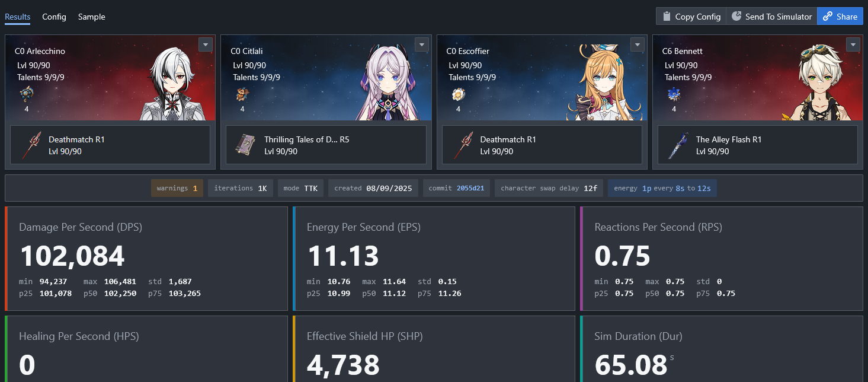This screenshot has height=382, width=868.
Task: Open the commit 2055d21 link
Action: pos(456,188)
